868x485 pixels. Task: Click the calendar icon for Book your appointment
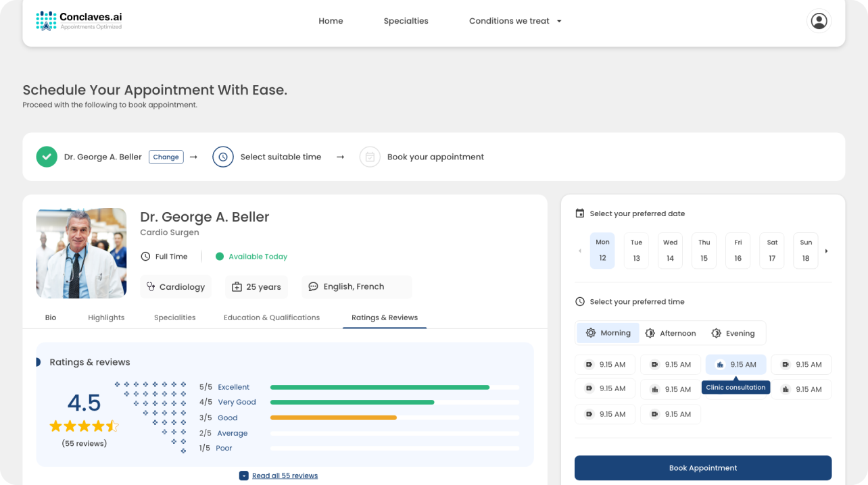[x=370, y=157]
